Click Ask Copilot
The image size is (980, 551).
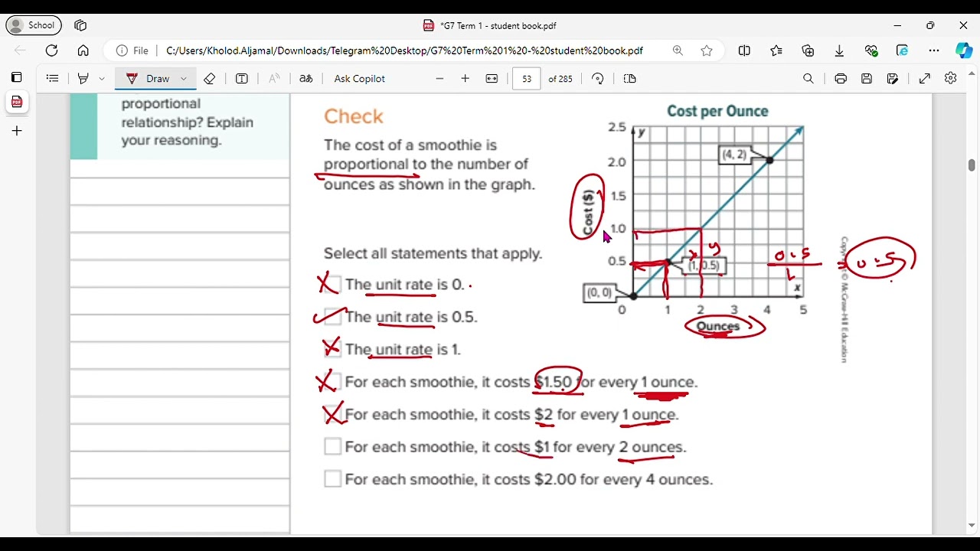tap(359, 78)
